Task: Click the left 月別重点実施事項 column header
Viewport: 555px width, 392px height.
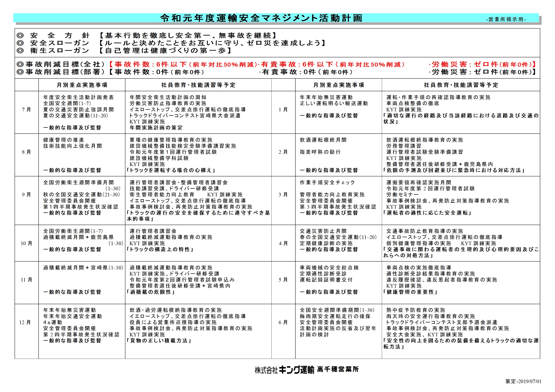Action: (82, 85)
